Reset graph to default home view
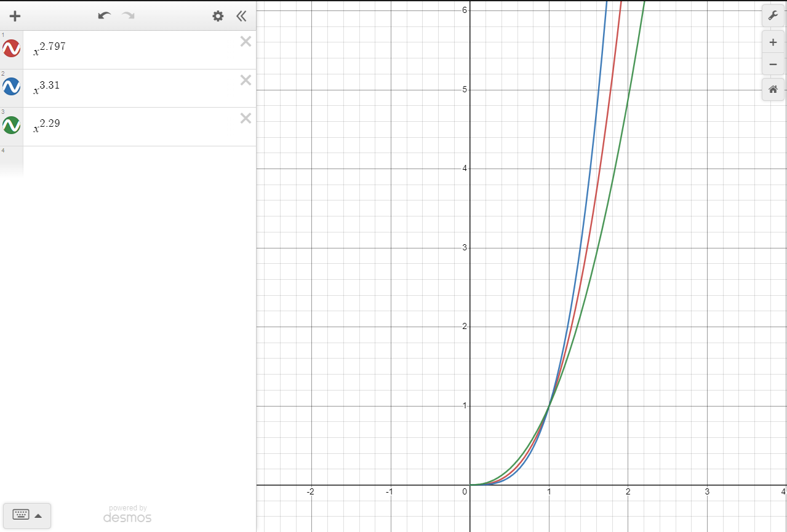The width and height of the screenshot is (787, 532). 773,89
